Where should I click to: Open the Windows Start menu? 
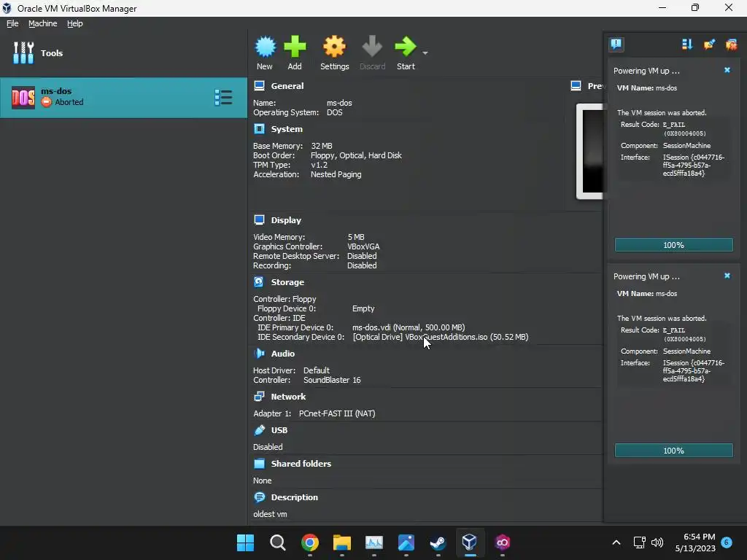point(245,542)
